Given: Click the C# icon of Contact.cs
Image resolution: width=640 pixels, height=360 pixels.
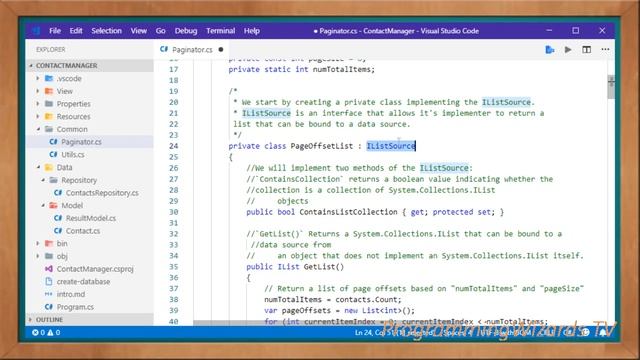Looking at the screenshot, I should [58, 231].
